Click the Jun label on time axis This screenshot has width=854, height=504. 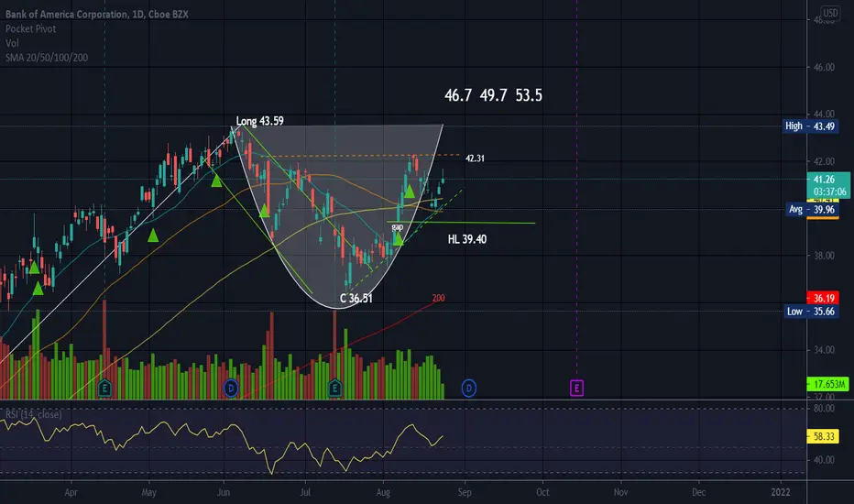[224, 492]
